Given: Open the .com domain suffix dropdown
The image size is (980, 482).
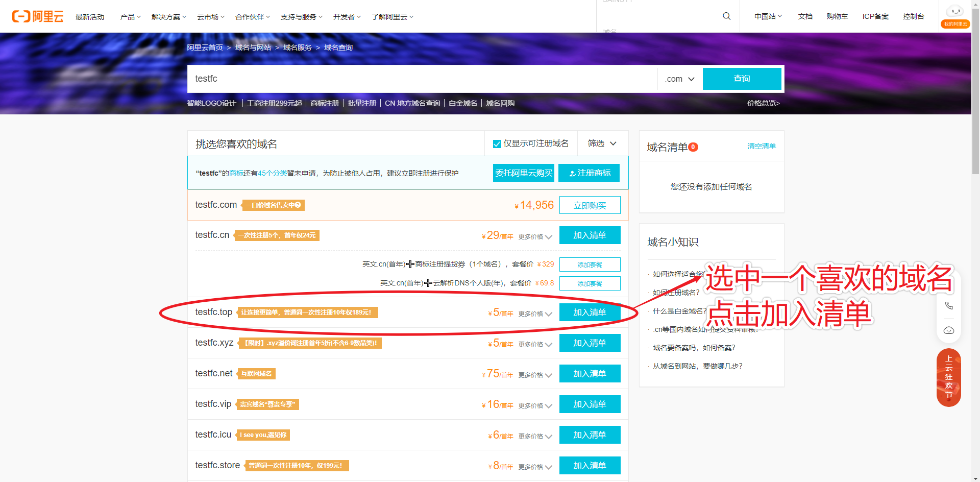Looking at the screenshot, I should point(680,79).
